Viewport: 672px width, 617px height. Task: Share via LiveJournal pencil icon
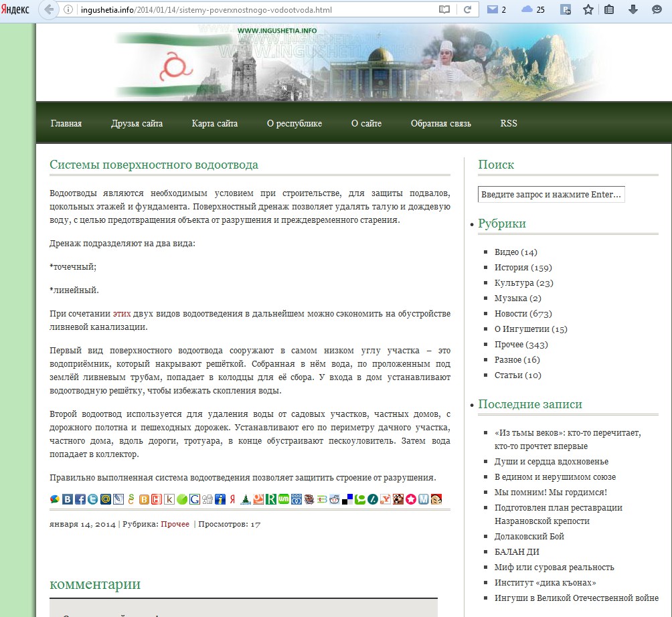[118, 499]
